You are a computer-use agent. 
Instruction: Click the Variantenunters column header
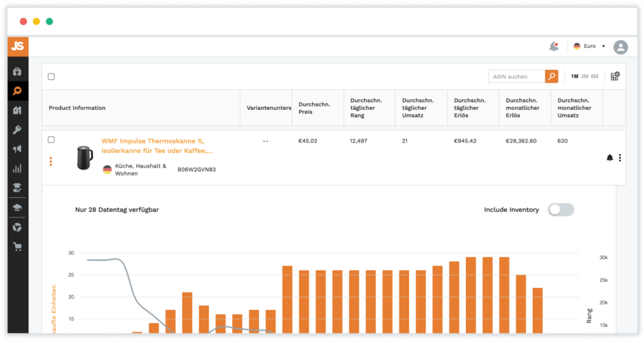click(269, 108)
